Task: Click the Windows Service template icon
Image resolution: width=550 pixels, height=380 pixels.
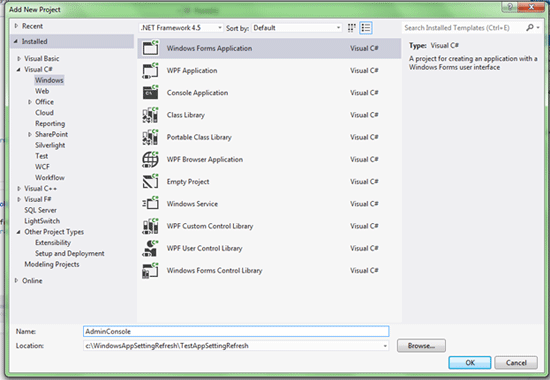Action: point(150,204)
